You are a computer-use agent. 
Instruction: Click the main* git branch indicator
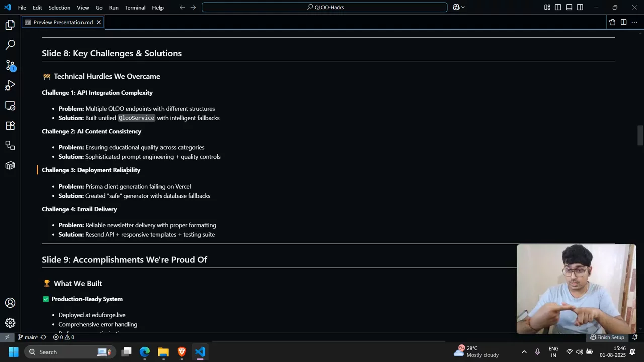tap(28, 337)
